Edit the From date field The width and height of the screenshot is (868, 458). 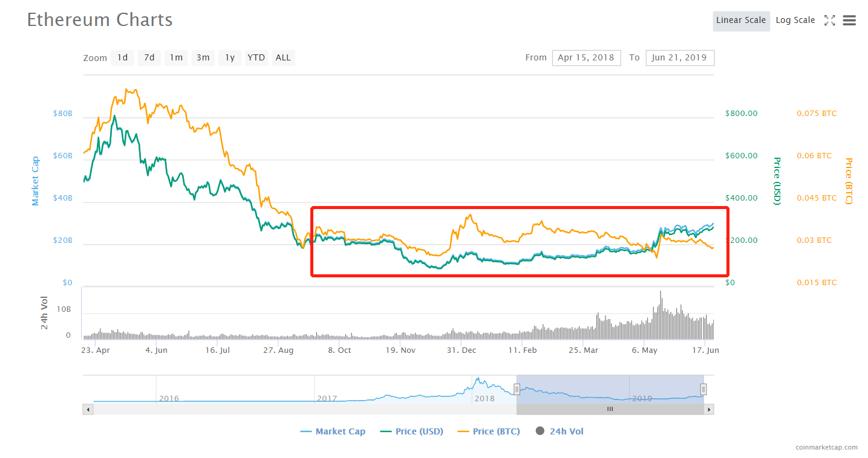tap(586, 57)
